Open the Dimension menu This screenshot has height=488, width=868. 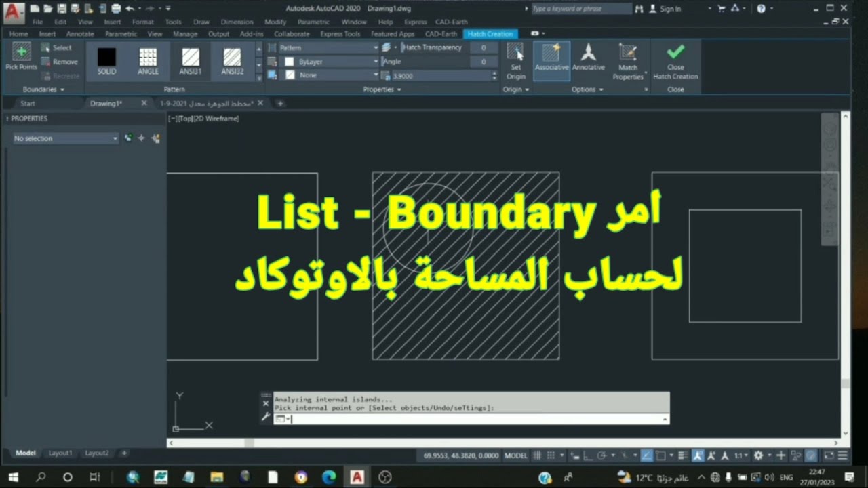point(237,22)
